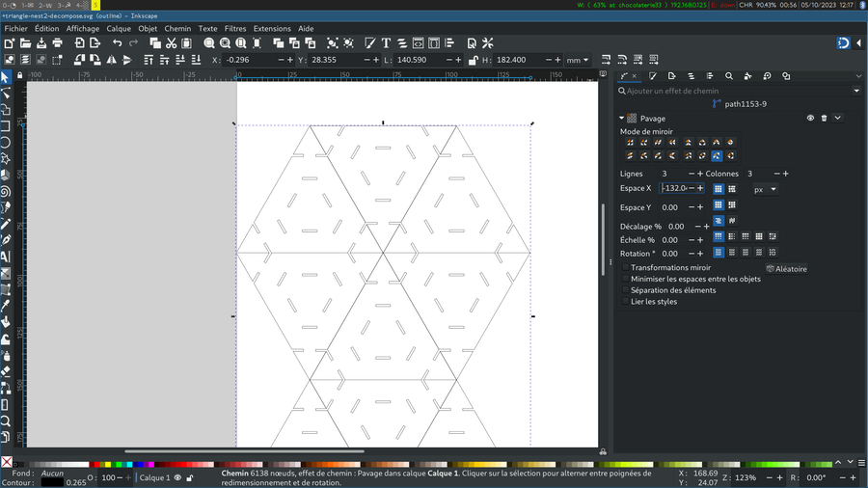Viewport: 868px width, 488px height.
Task: Select the Node editing tool
Action: click(6, 94)
